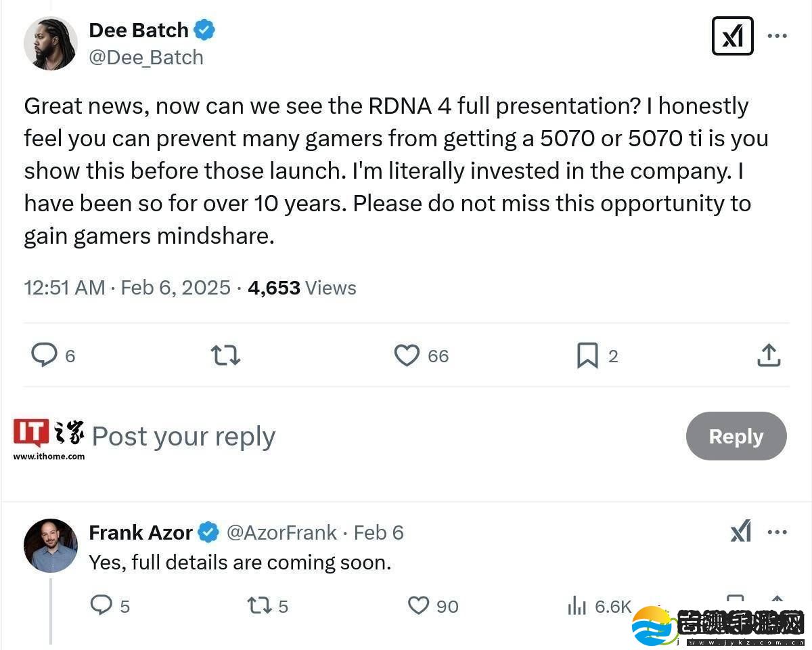The image size is (812, 650).
Task: Open the post timestamp 12:51 AM Feb 6, 2025
Action: pos(127,288)
